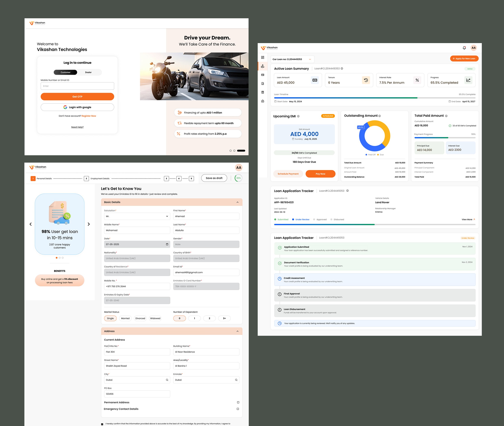The height and width of the screenshot is (426, 504).
Task: Toggle the confirmation agreement checkbox
Action: click(x=102, y=424)
